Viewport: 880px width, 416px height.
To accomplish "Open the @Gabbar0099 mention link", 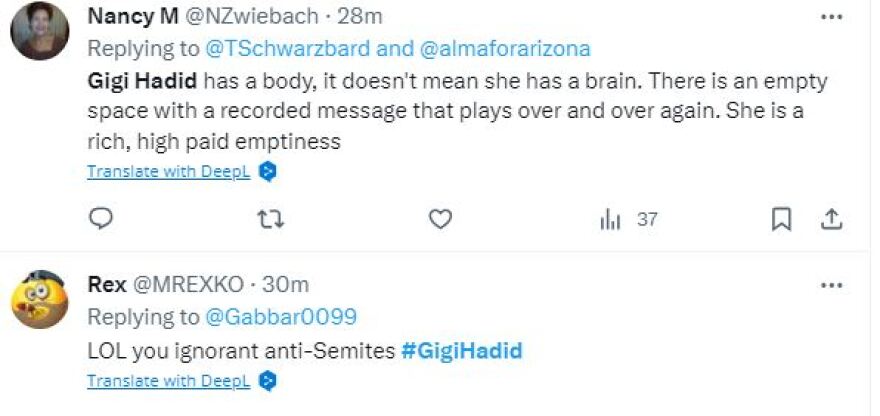I will coord(282,317).
